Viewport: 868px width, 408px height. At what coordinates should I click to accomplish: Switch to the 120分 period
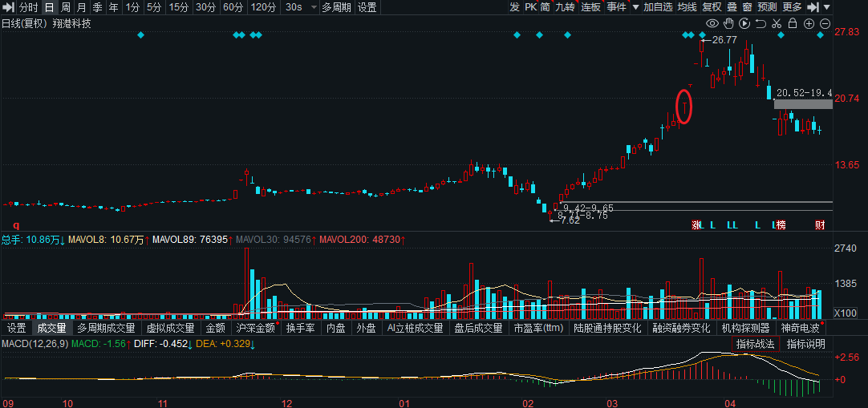[263, 7]
